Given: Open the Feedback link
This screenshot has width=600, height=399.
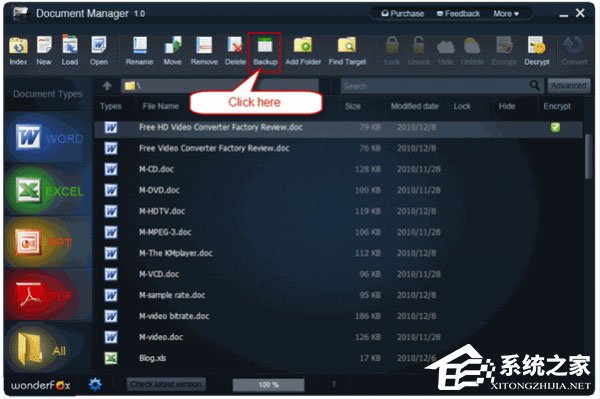Looking at the screenshot, I should [x=458, y=14].
